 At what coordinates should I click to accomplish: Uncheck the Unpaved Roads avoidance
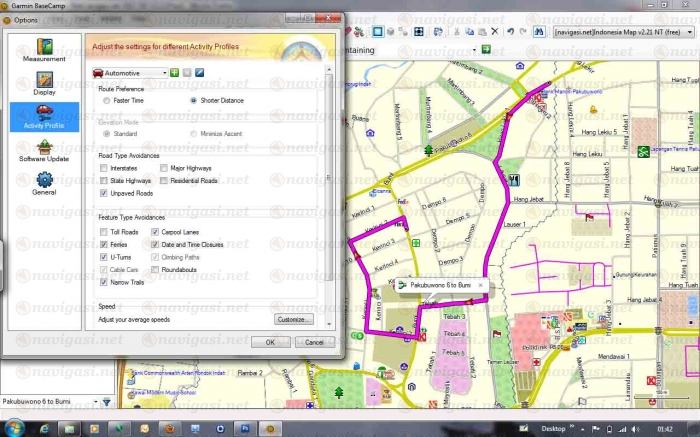coord(104,193)
